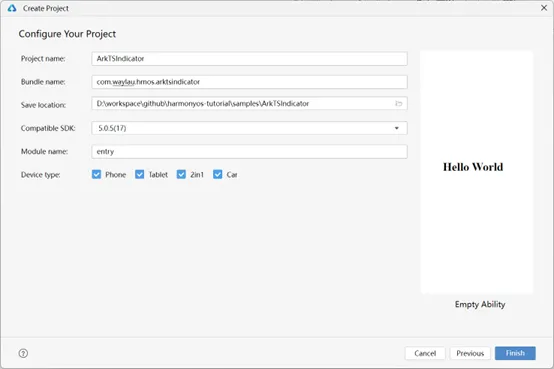The width and height of the screenshot is (554, 369).
Task: Click the DevEco Studio logo in the title bar
Action: tap(12, 8)
